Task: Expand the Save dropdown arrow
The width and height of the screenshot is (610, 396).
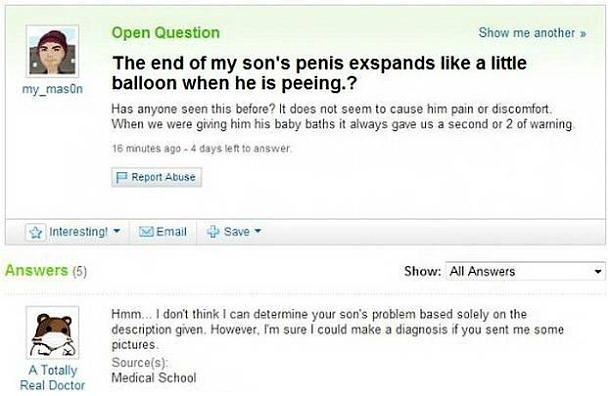Action: tap(258, 231)
